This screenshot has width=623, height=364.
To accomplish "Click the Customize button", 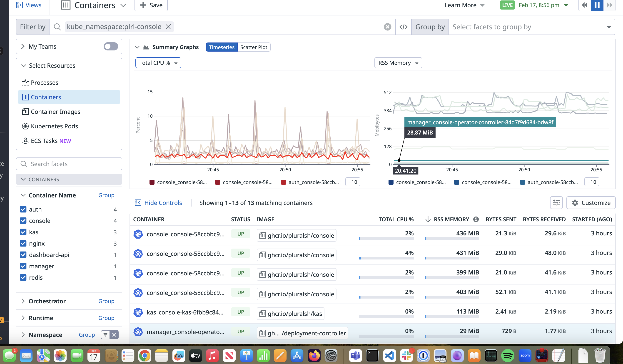I will pyautogui.click(x=591, y=203).
